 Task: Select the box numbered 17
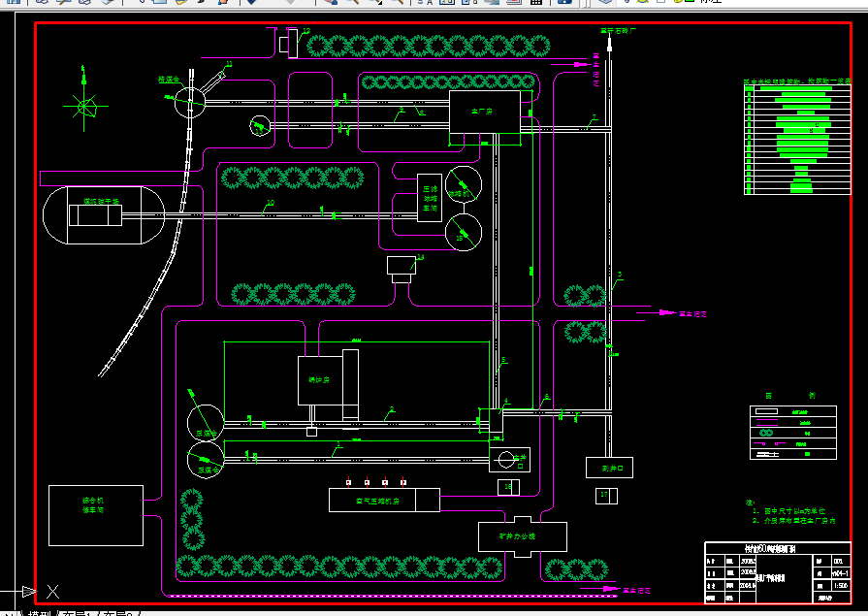[x=606, y=496]
